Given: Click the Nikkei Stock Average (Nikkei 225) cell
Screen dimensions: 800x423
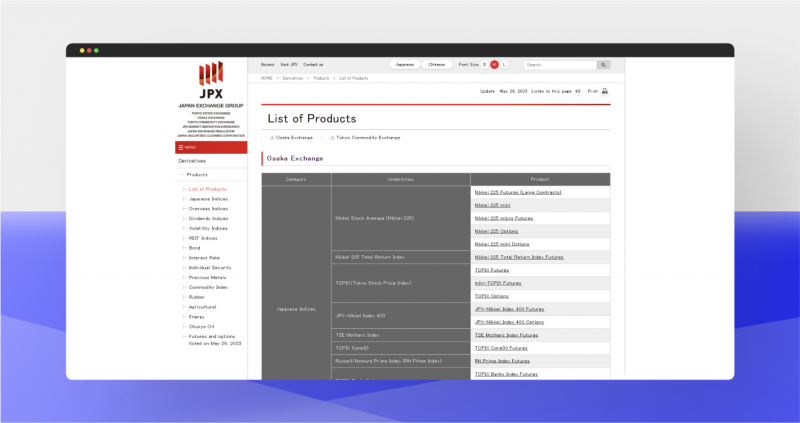Looking at the screenshot, I should coord(401,218).
